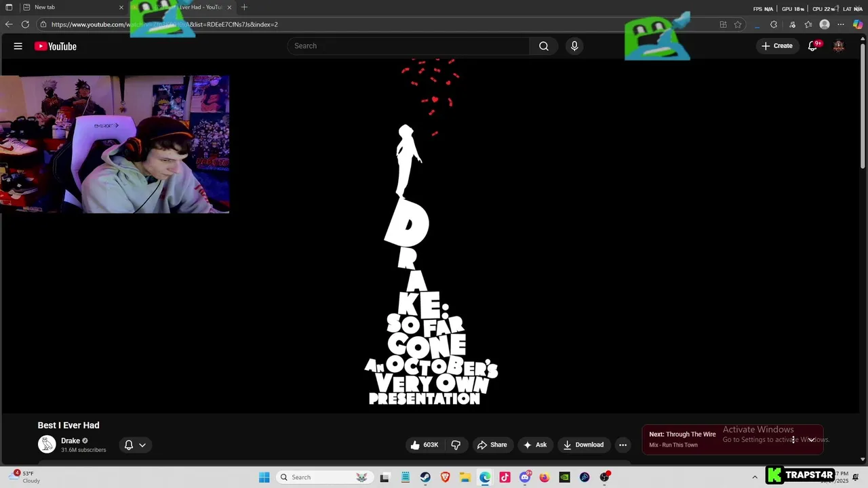The height and width of the screenshot is (488, 868).
Task: Open Task View from taskbar
Action: tap(384, 477)
